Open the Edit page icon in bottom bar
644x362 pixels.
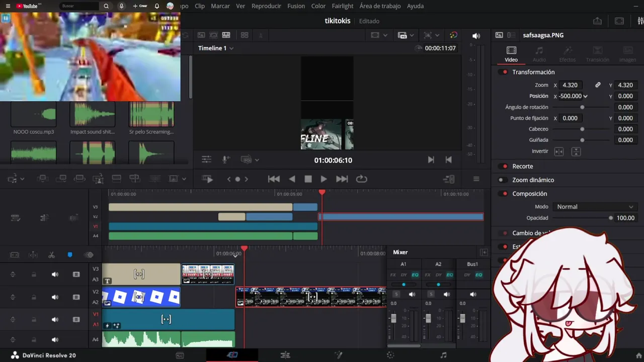coord(285,355)
